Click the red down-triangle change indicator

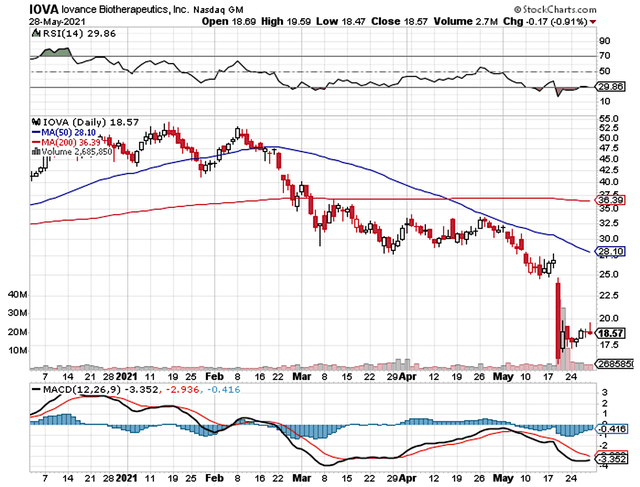593,22
